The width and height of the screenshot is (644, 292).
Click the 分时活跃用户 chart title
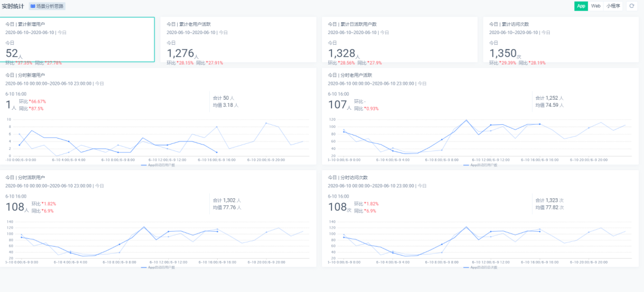click(25, 177)
